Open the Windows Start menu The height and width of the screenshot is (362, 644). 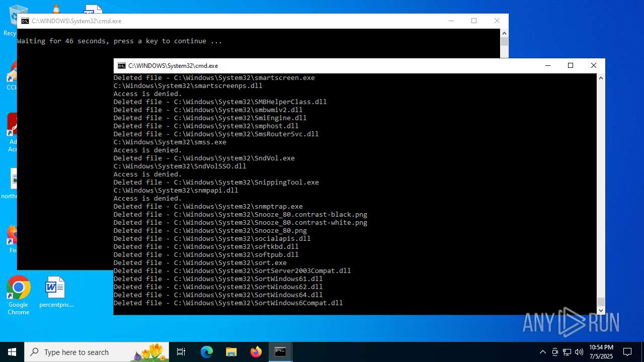12,352
